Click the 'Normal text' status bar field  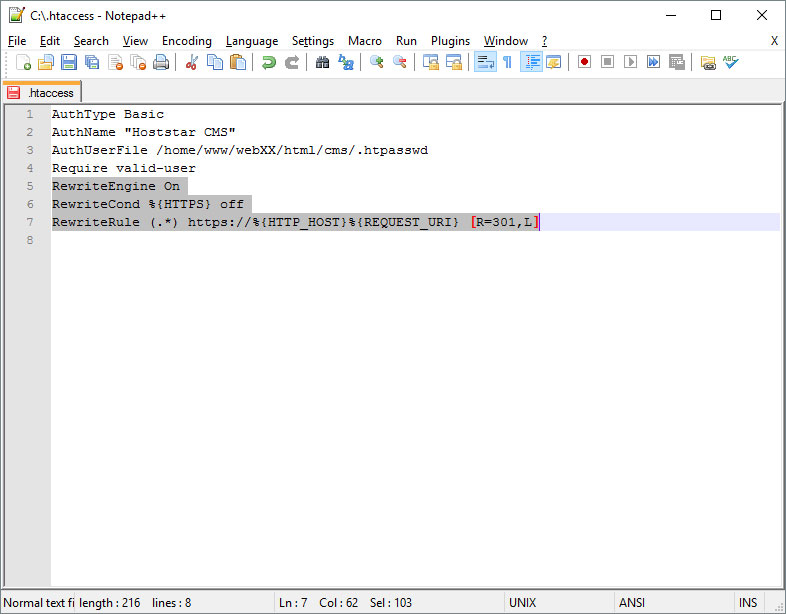(x=39, y=602)
